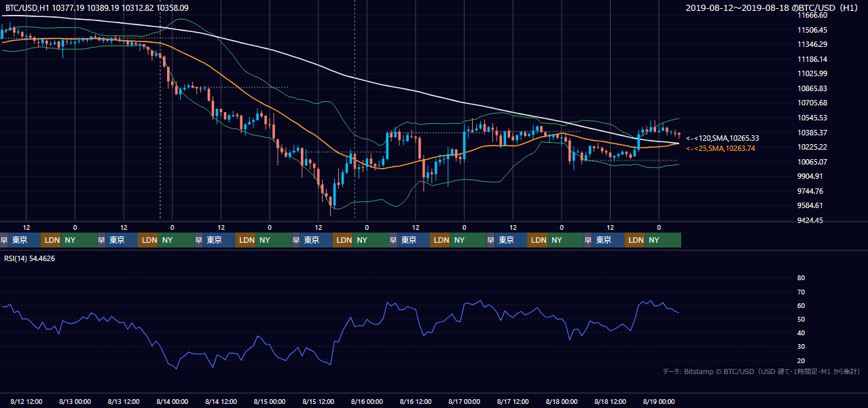This screenshot has width=868, height=408.
Task: Click the orange 25 SMA label 10263.74
Action: [x=720, y=148]
